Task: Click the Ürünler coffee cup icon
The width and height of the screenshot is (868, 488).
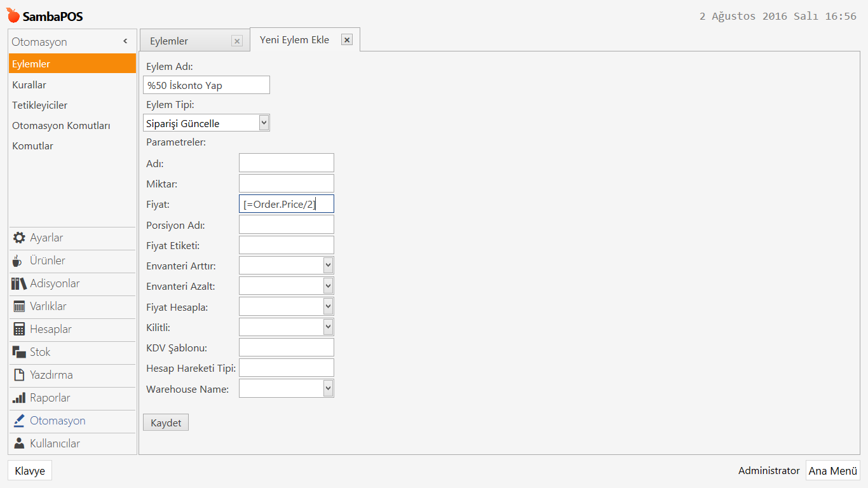Action: click(17, 261)
